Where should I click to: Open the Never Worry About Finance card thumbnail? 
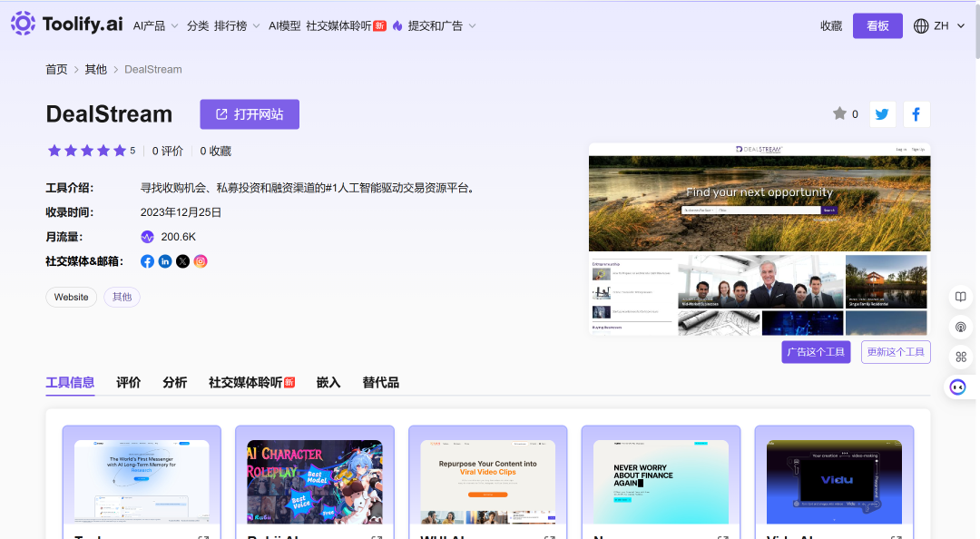[x=661, y=482]
